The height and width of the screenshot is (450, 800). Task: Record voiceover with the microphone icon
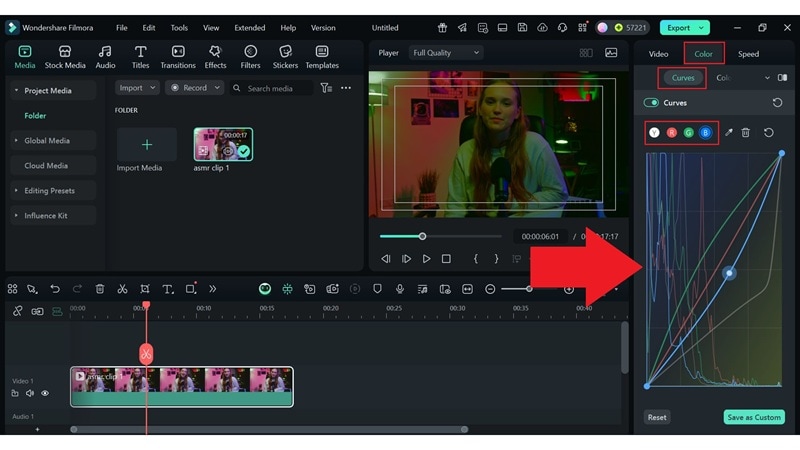point(399,289)
